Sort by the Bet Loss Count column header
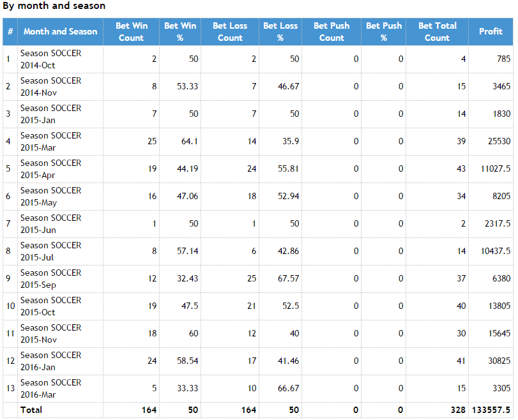Screen dimensions: 518x420 pyautogui.click(x=230, y=31)
